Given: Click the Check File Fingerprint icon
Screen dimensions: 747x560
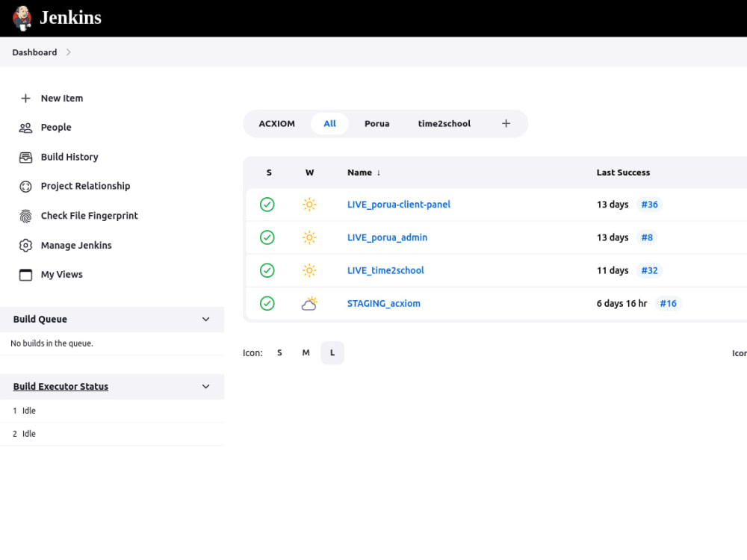Looking at the screenshot, I should coord(25,217).
